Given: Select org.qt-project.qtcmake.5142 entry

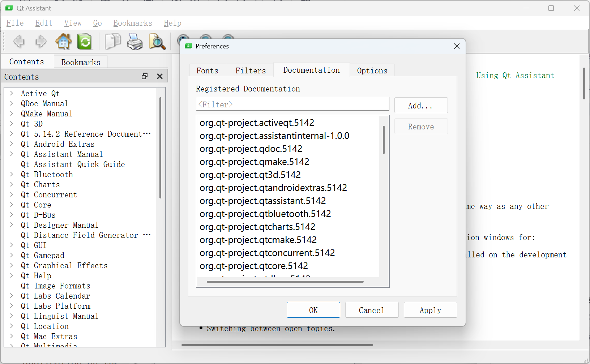Looking at the screenshot, I should pos(287,240).
